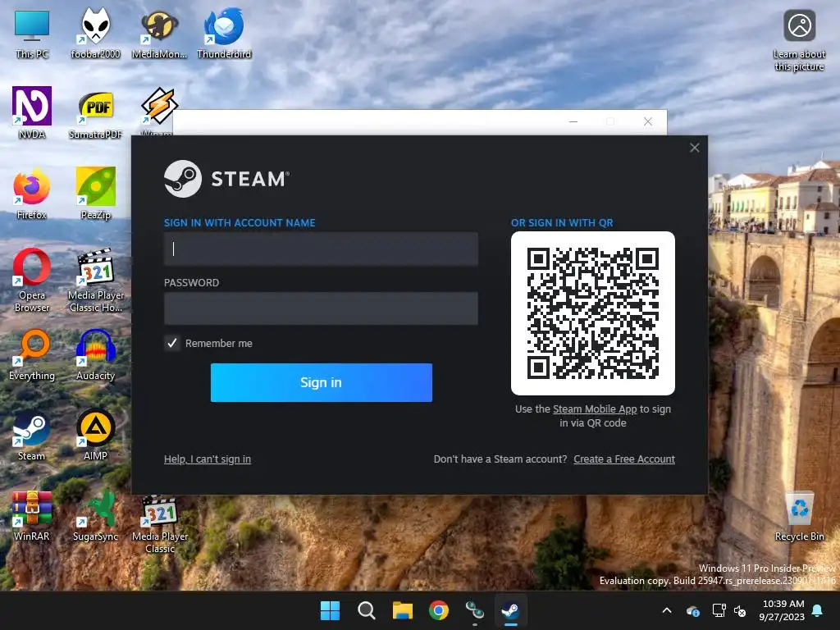840x630 pixels.
Task: Click the Steam icon in the taskbar
Action: [x=510, y=610]
